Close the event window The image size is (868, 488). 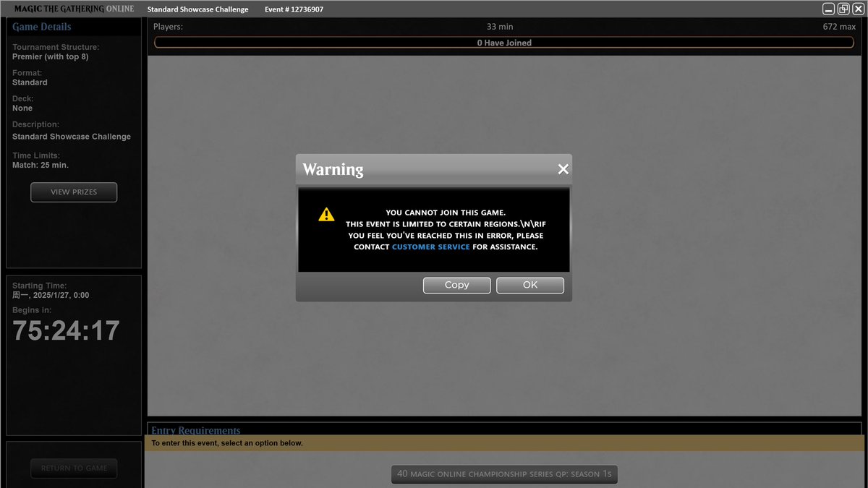click(x=858, y=9)
